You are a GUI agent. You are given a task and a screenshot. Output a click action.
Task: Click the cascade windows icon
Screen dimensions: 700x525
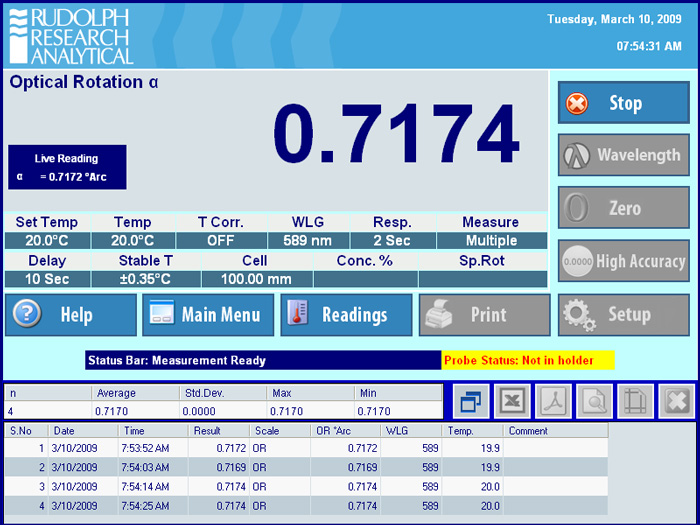coord(470,401)
